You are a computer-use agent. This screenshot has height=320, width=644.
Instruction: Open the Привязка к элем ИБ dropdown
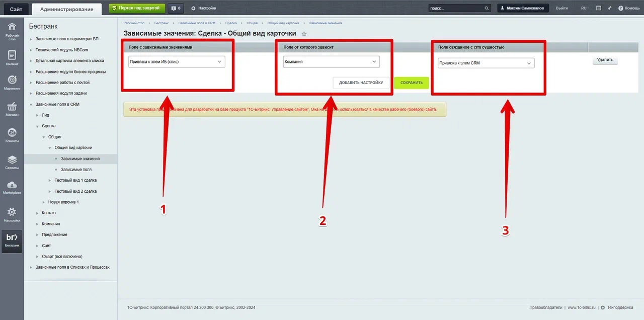coord(177,62)
